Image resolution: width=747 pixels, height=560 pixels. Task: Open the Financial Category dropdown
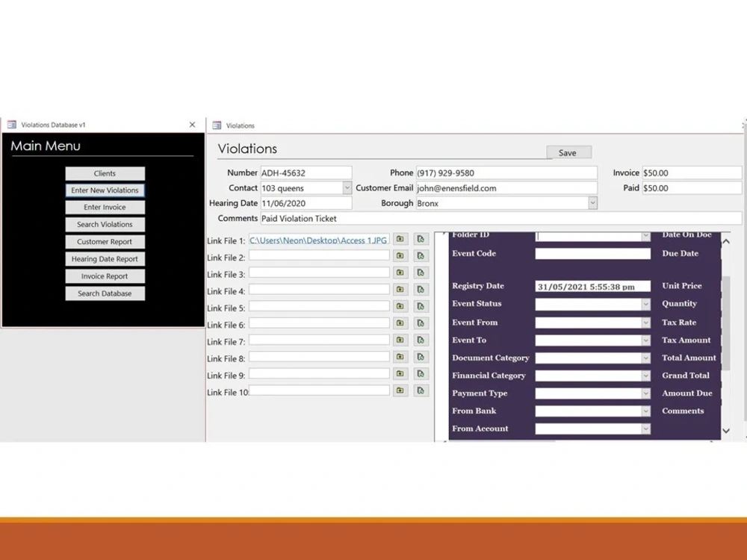click(x=645, y=376)
